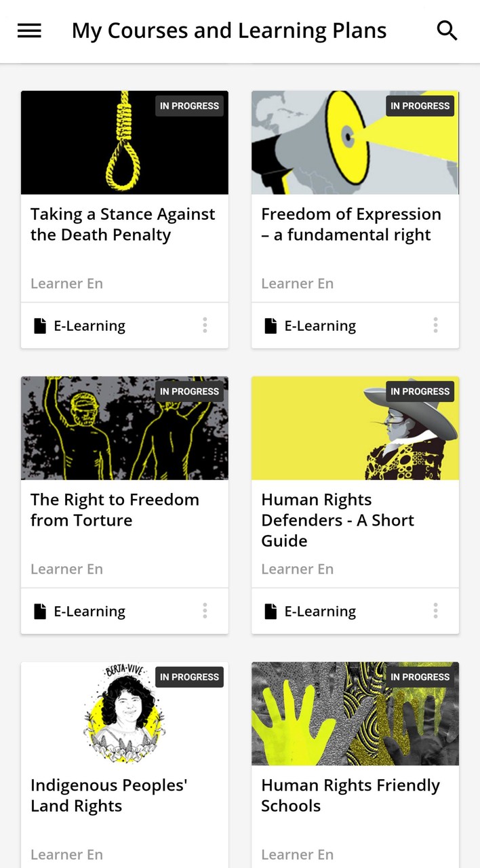Screen dimensions: 480x868
Task: Click the IN PROGRESS badge on the Torture course
Action: [189, 391]
